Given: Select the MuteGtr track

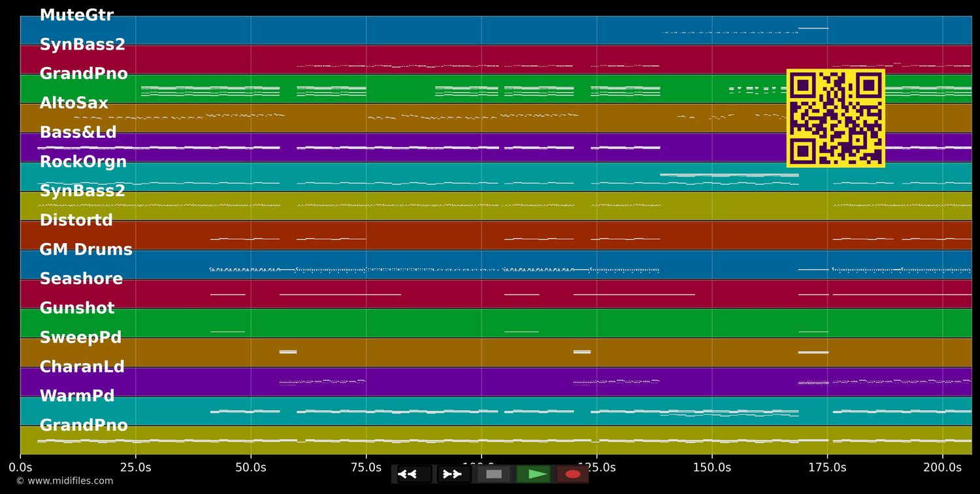Looking at the screenshot, I should click(77, 14).
